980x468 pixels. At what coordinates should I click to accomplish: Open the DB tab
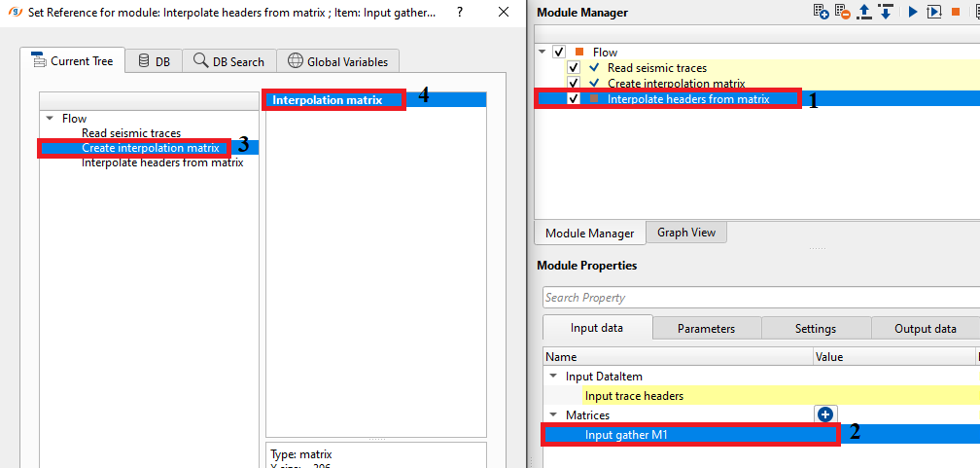tap(154, 61)
